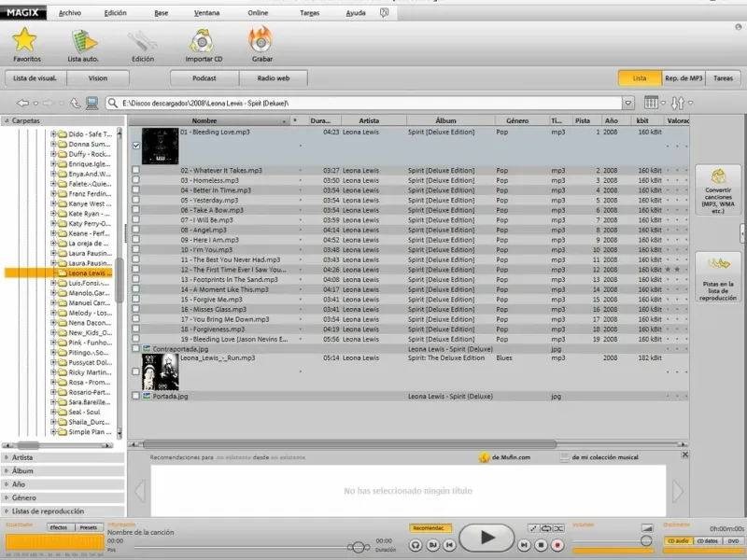Open Favoritos star icon
The height and width of the screenshot is (560, 747).
point(25,39)
